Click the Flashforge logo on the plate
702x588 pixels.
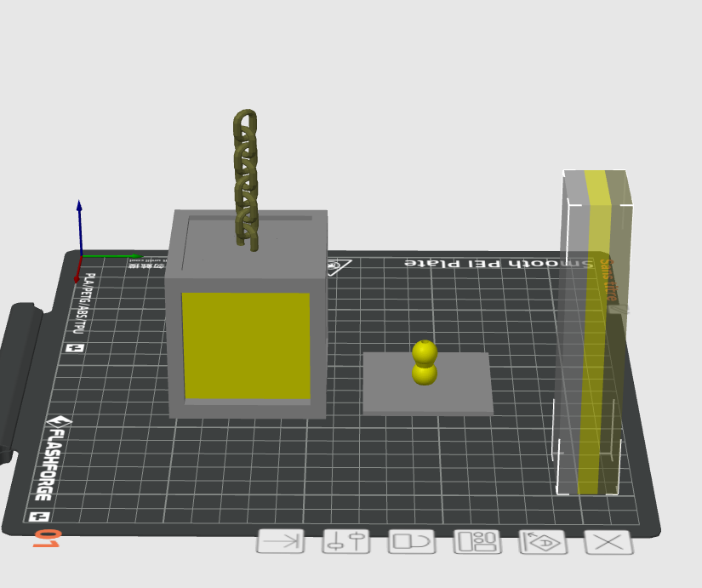53,458
